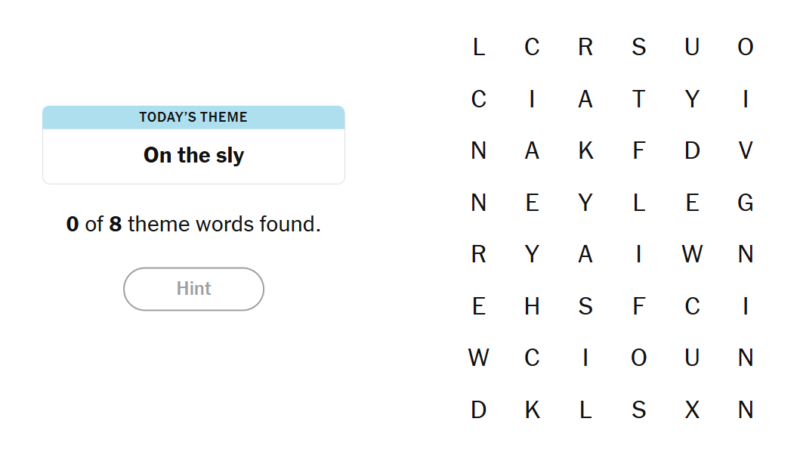Click the top-right letter O
This screenshot has width=800, height=468.
tap(745, 47)
